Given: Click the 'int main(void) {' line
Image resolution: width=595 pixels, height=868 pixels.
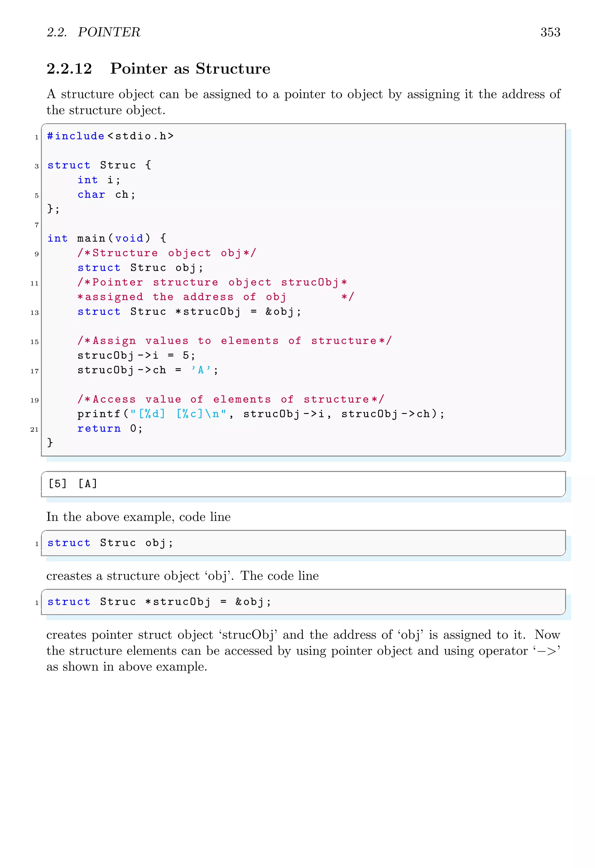Looking at the screenshot, I should [107, 238].
